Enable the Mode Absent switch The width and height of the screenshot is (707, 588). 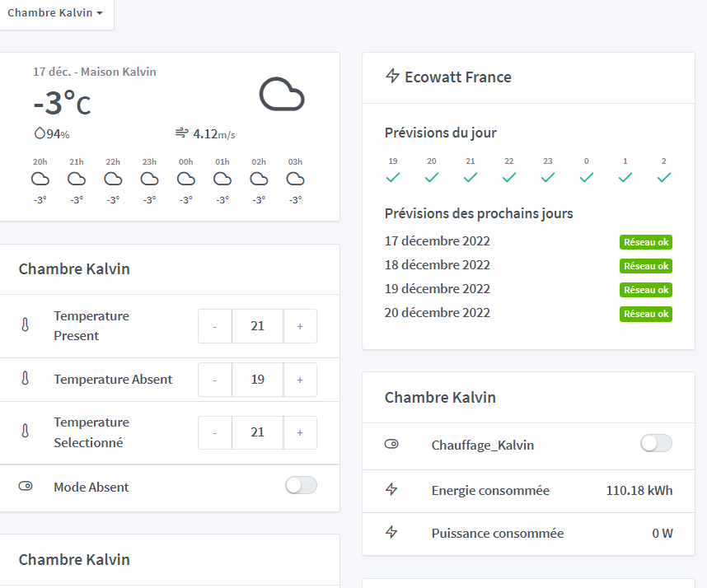click(301, 486)
